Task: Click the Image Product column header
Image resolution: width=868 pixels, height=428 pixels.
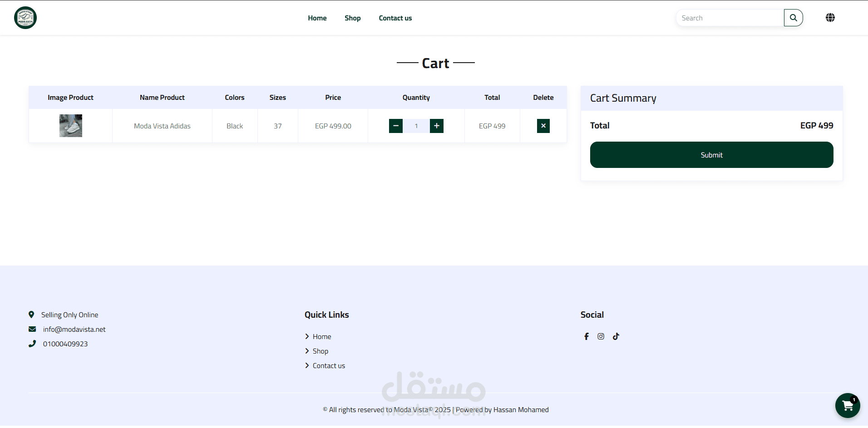Action: (x=70, y=97)
